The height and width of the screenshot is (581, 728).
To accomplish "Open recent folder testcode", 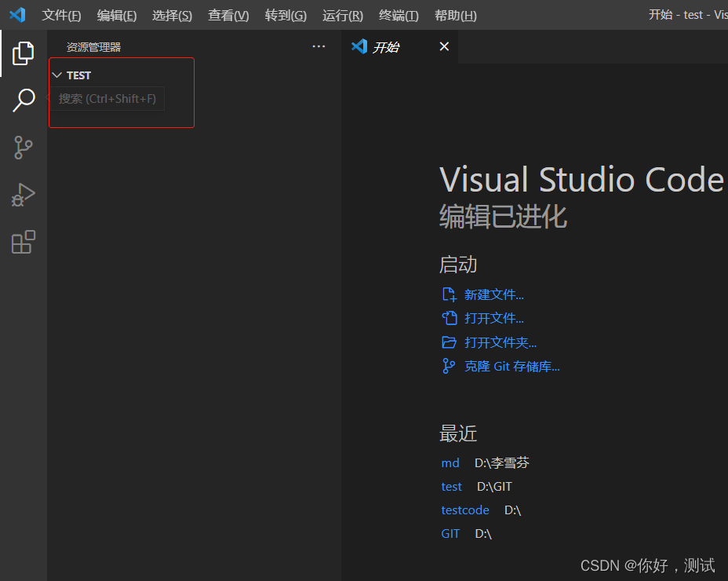I will 464,510.
